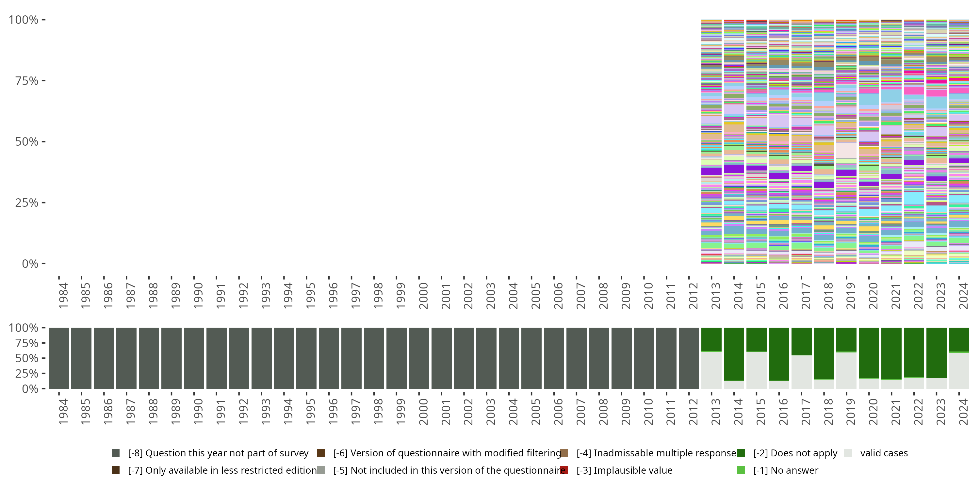Click the 2012 x-axis label under upper chart

coord(693,296)
